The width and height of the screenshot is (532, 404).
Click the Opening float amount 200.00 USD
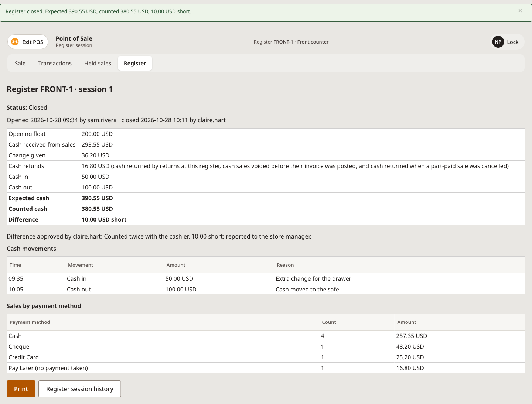tap(97, 134)
